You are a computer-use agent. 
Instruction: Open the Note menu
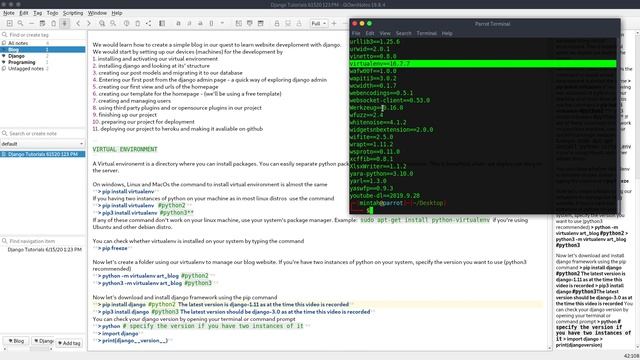[9, 13]
